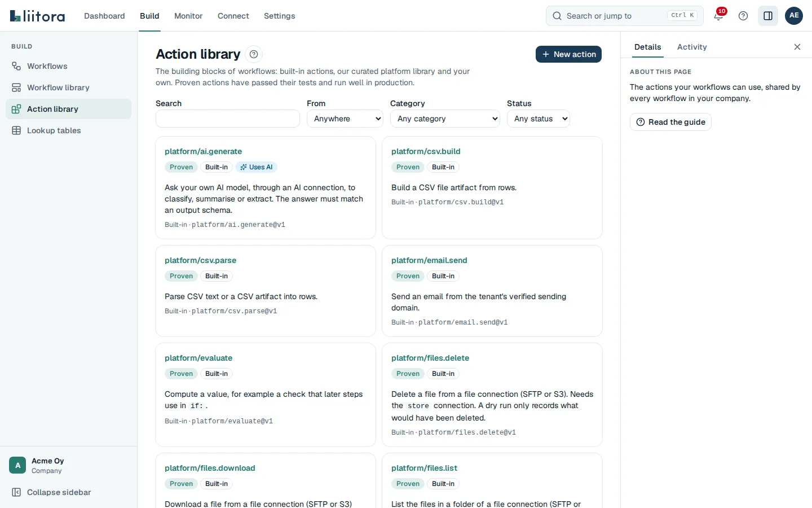Click the Ctrl K shortcut hint
This screenshot has width=812, height=508.
pyautogui.click(x=682, y=16)
